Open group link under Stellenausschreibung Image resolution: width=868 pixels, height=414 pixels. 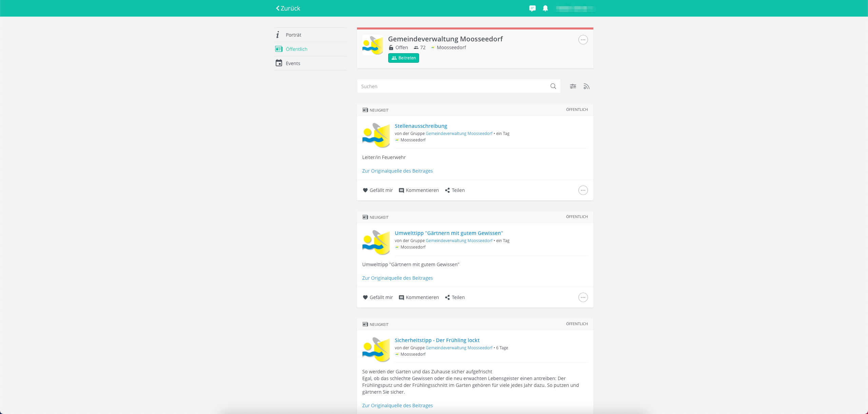(x=459, y=134)
